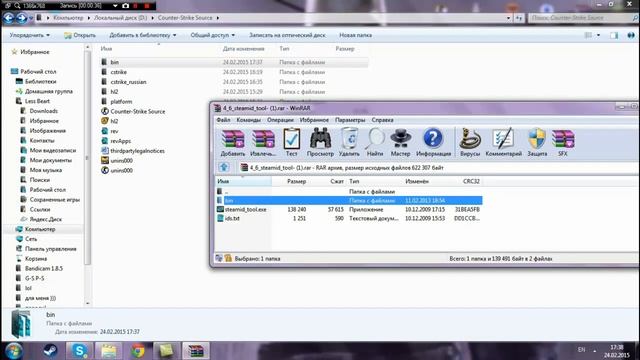
Task: Expand Общий доступ dropdown
Action: pyautogui.click(x=213, y=35)
